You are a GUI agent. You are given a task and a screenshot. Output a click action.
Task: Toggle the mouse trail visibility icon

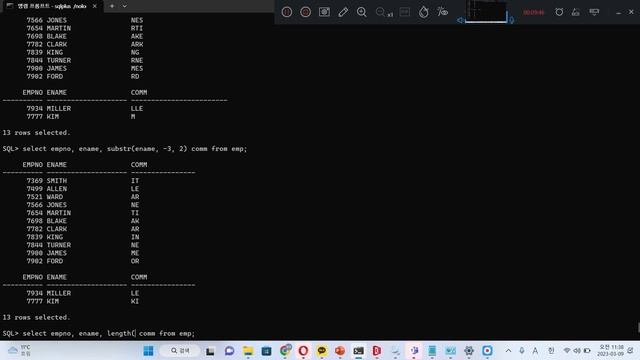442,12
